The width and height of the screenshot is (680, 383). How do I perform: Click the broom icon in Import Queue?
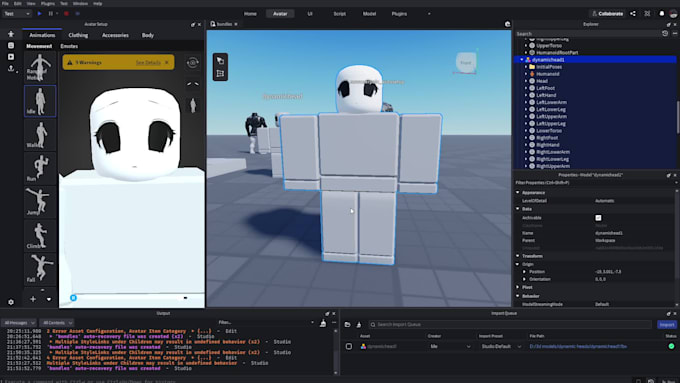(x=359, y=324)
